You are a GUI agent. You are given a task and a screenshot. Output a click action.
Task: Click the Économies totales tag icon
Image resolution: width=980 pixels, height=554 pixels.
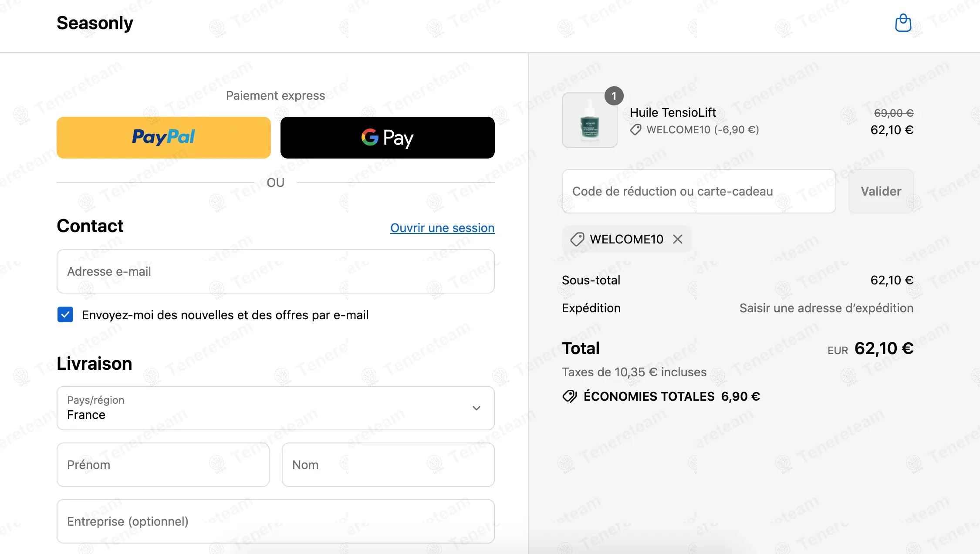pos(570,396)
